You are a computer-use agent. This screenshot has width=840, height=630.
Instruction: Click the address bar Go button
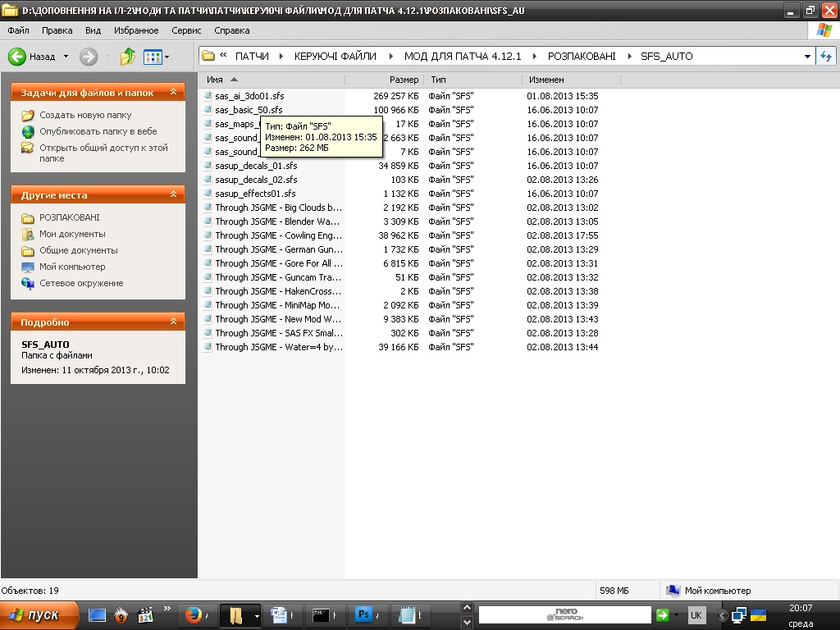coord(826,57)
